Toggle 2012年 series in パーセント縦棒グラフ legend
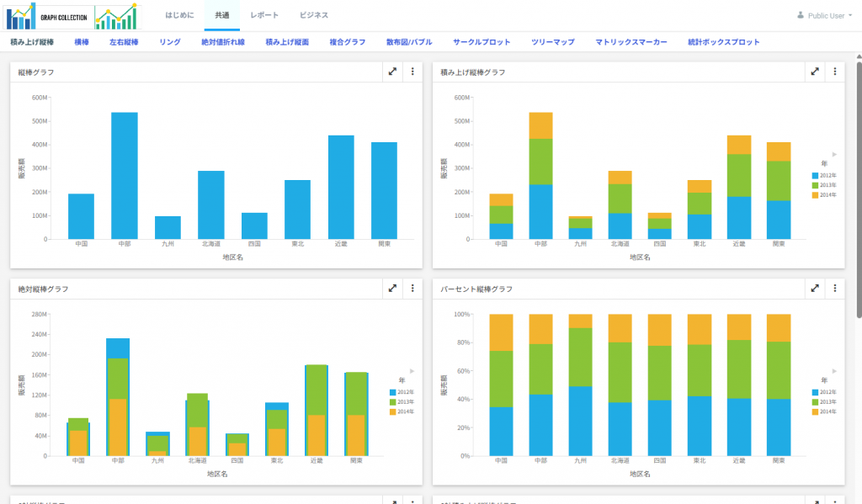The width and height of the screenshot is (862, 504). (824, 392)
